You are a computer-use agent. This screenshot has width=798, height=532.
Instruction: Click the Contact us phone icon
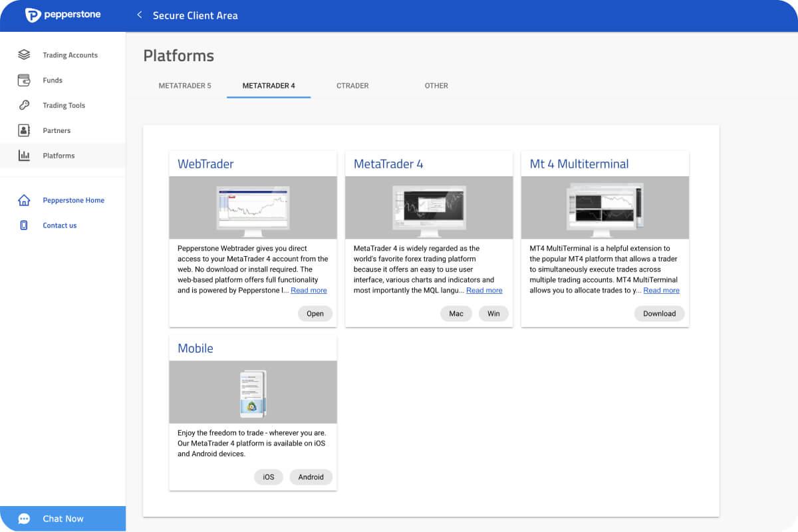coord(24,225)
